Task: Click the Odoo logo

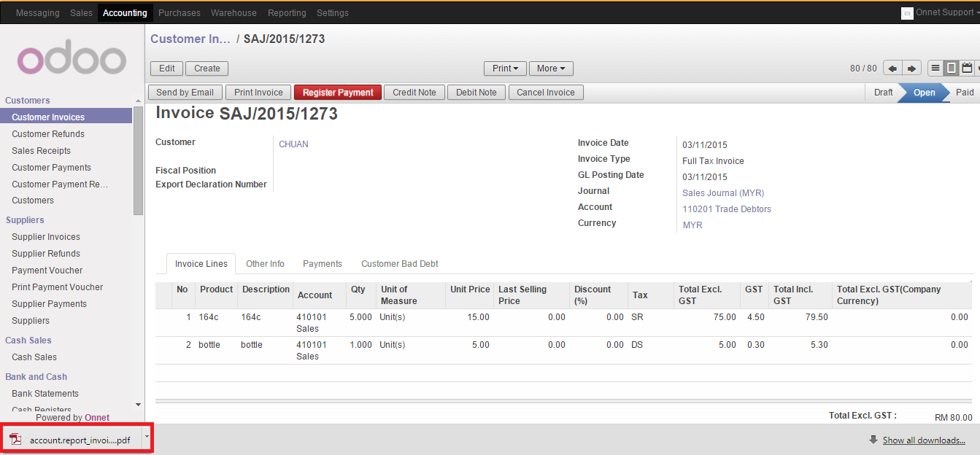Action: 70,60
